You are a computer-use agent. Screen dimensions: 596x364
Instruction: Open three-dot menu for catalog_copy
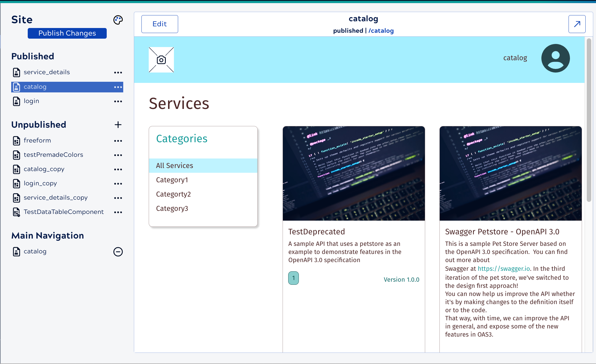tap(118, 169)
